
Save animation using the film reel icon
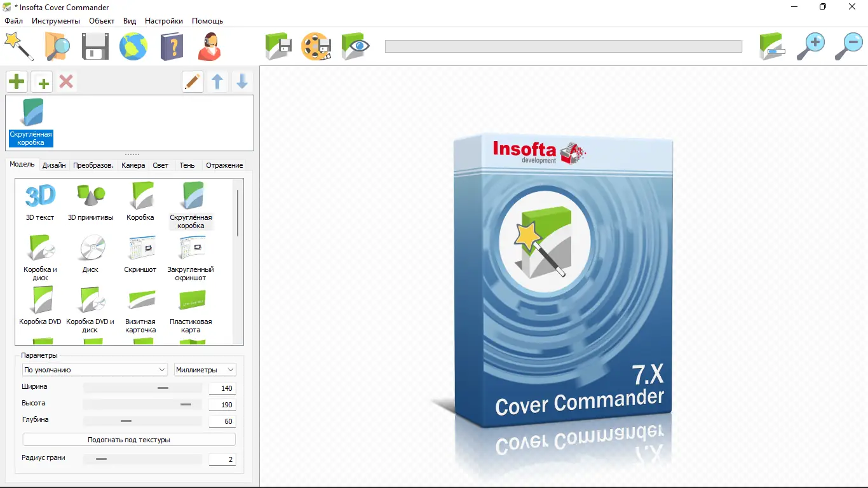point(316,46)
